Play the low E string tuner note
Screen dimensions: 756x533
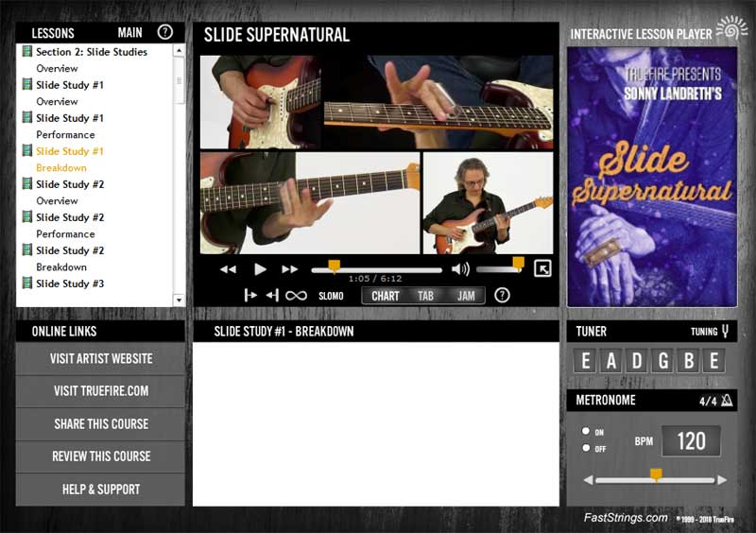tap(585, 361)
